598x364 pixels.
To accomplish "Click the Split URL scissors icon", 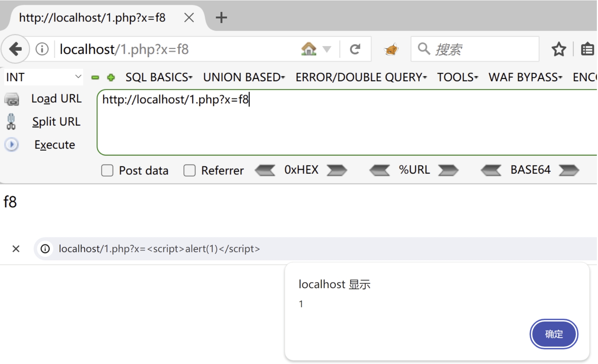I will coord(11,122).
